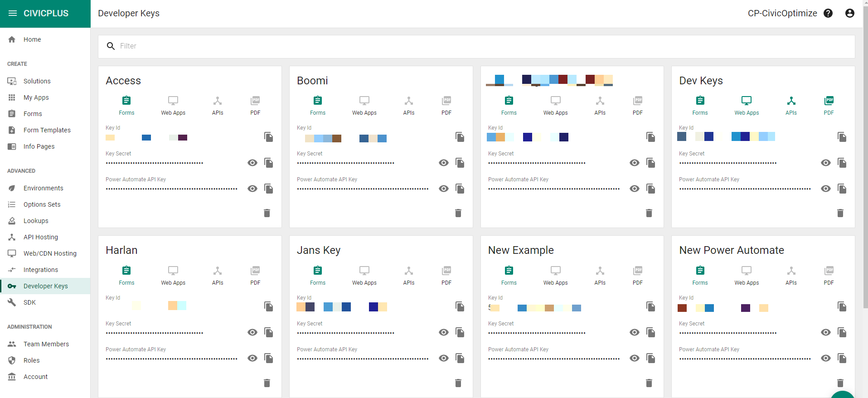Open Forms in the sidebar navigation

45,114
